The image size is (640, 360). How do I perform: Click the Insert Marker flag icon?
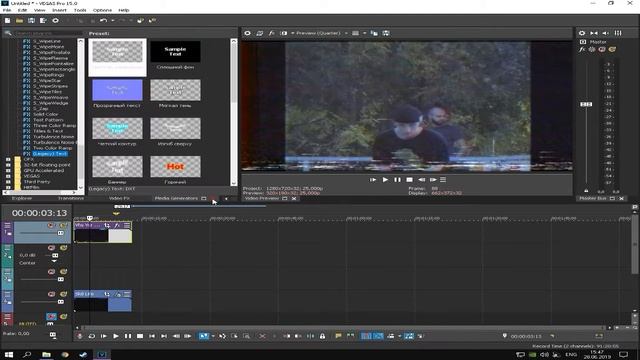click(x=338, y=336)
